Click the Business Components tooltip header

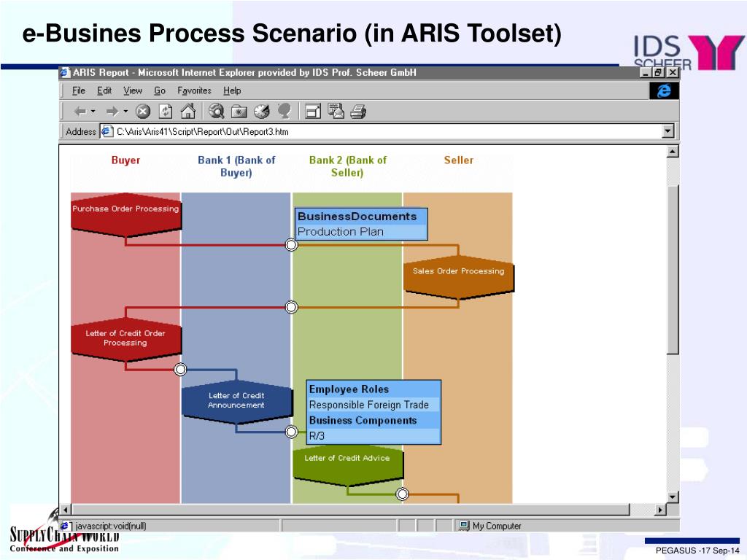(363, 421)
